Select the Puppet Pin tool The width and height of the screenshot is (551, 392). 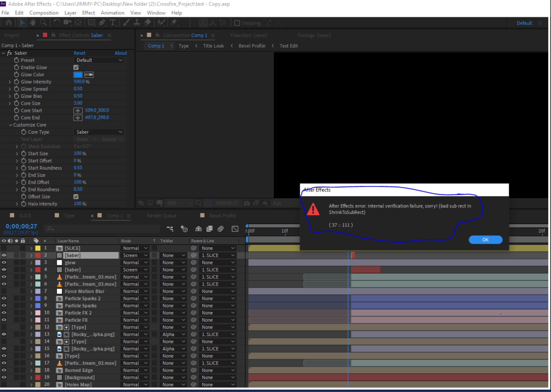(174, 23)
